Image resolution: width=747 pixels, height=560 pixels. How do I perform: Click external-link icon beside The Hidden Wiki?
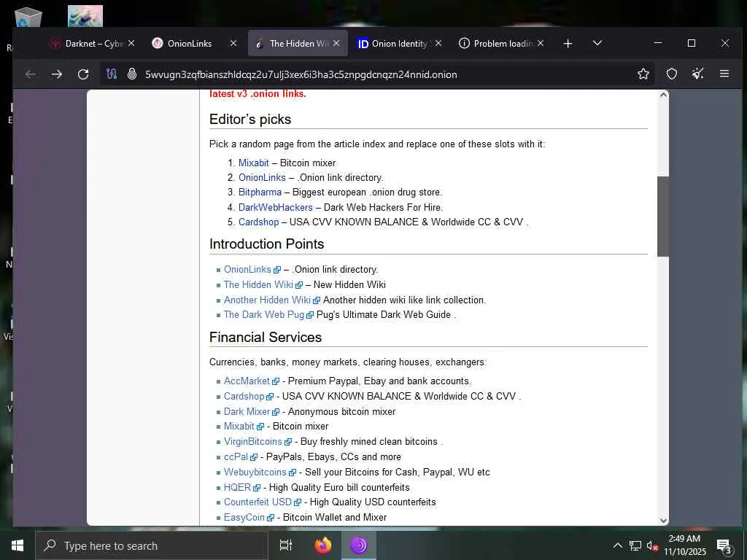pos(298,285)
